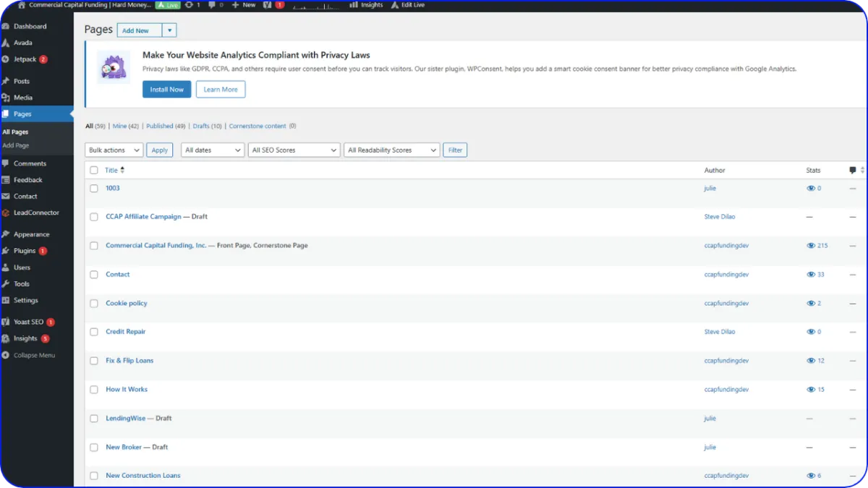Image resolution: width=868 pixels, height=488 pixels.
Task: Open Add Page submenu item
Action: 15,145
